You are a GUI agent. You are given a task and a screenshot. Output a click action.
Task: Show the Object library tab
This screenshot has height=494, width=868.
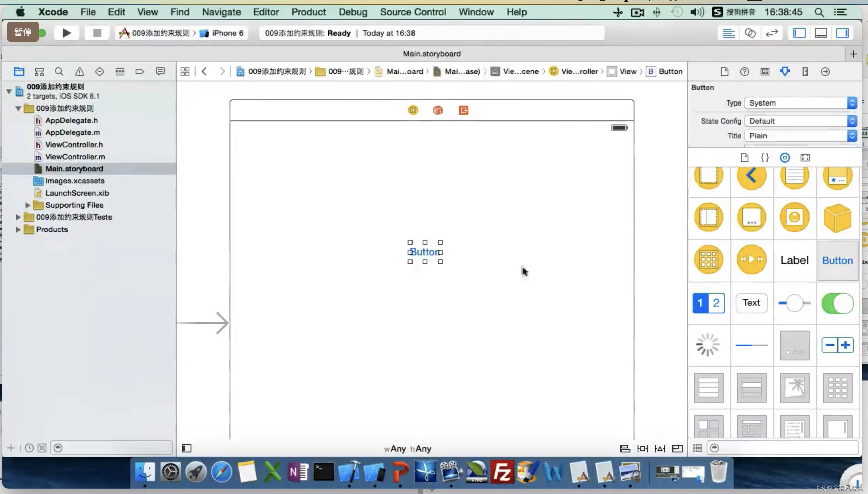785,158
